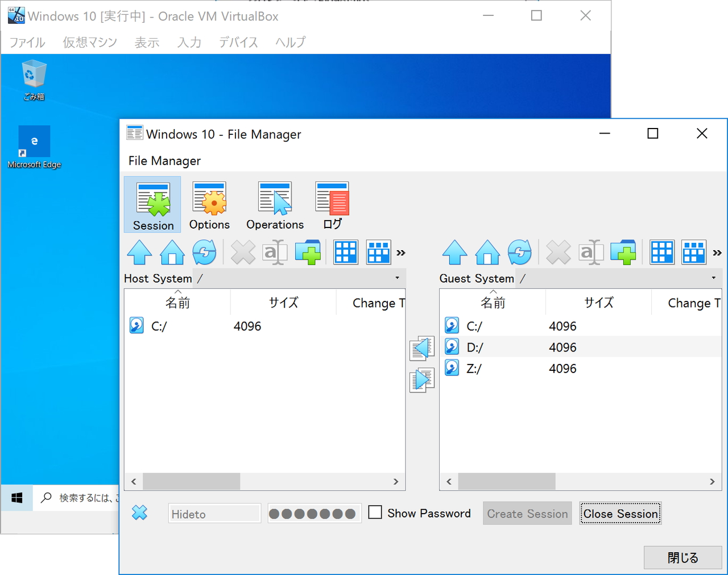Open the ヘルプ menu

click(x=290, y=42)
